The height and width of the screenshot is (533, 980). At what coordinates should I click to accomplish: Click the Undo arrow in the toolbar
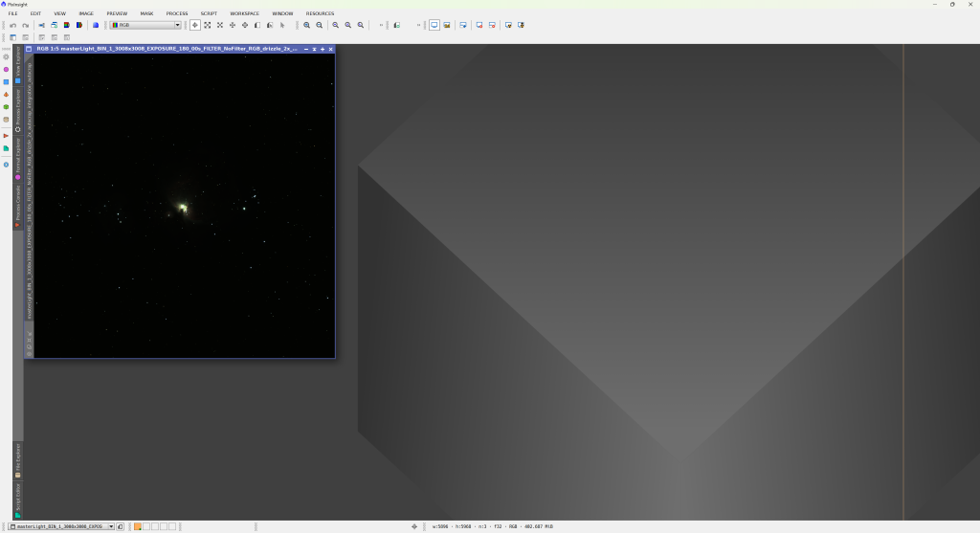(12, 25)
